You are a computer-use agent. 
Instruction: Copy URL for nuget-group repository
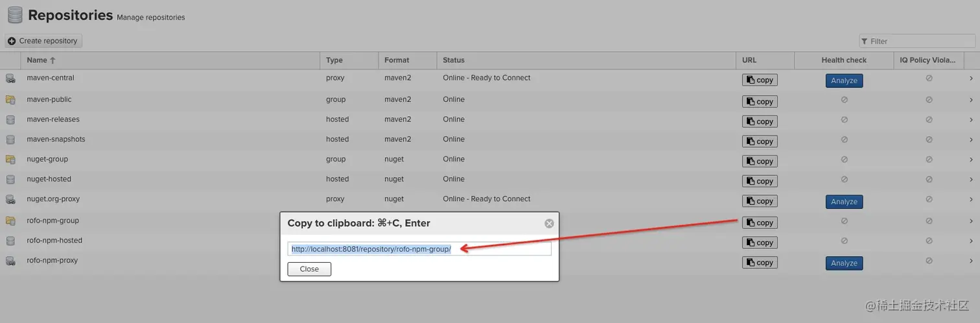pyautogui.click(x=760, y=161)
